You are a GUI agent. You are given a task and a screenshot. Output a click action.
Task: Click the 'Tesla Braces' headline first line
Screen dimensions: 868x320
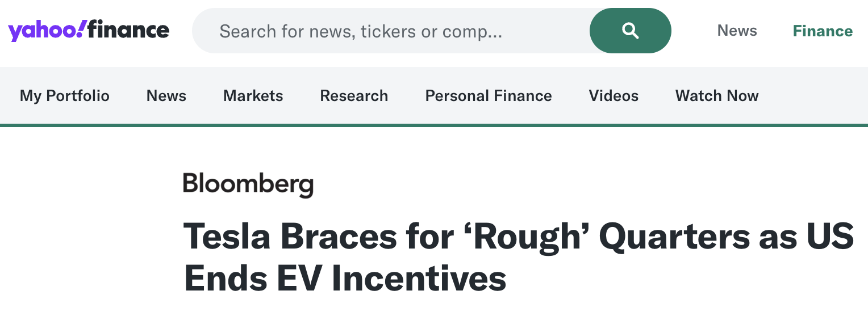(x=290, y=237)
